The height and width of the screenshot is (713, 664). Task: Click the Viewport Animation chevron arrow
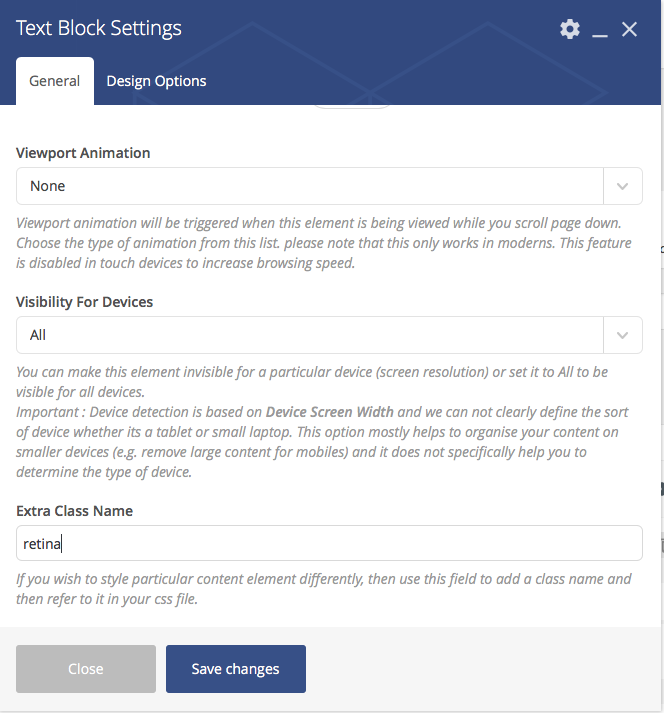(623, 186)
